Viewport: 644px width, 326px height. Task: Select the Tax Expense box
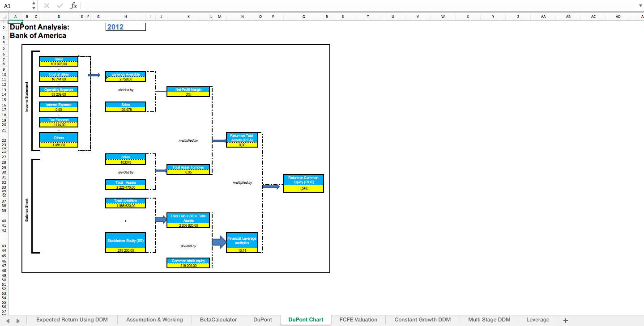pos(59,122)
